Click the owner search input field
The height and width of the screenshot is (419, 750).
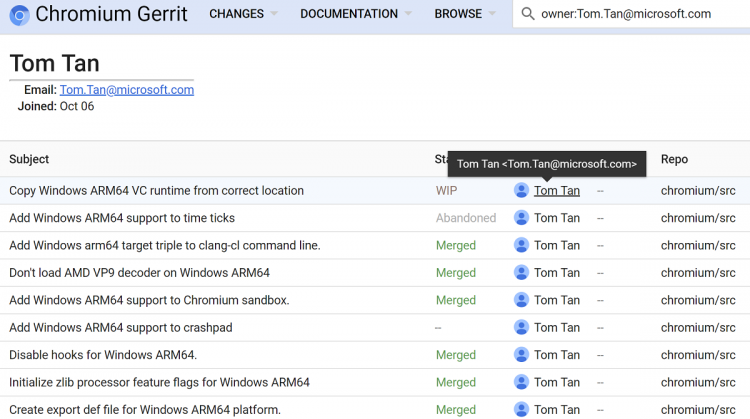pos(640,14)
